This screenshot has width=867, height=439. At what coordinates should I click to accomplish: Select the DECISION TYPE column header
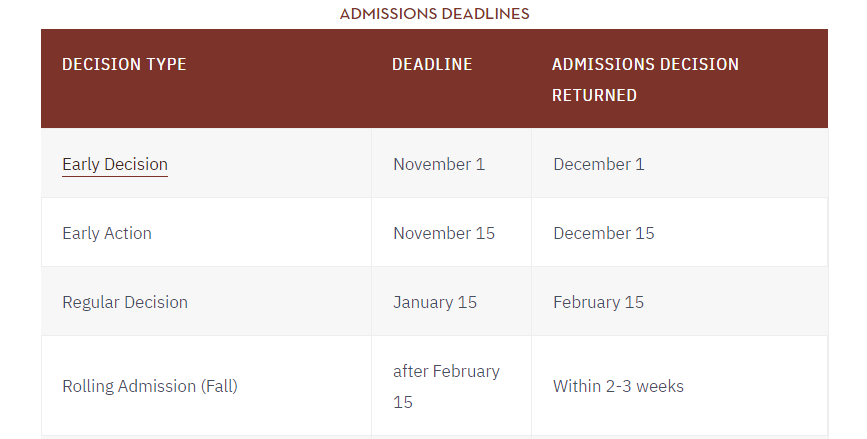pos(124,64)
